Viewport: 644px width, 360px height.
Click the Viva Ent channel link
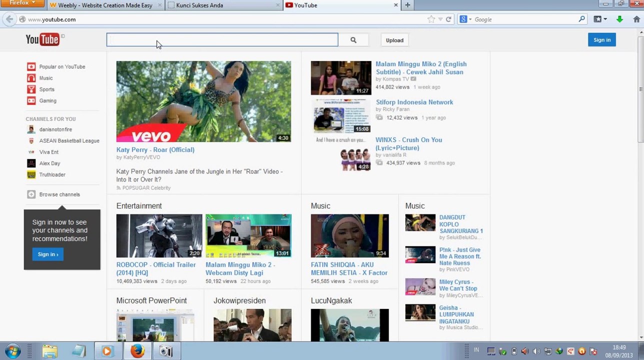(x=49, y=152)
